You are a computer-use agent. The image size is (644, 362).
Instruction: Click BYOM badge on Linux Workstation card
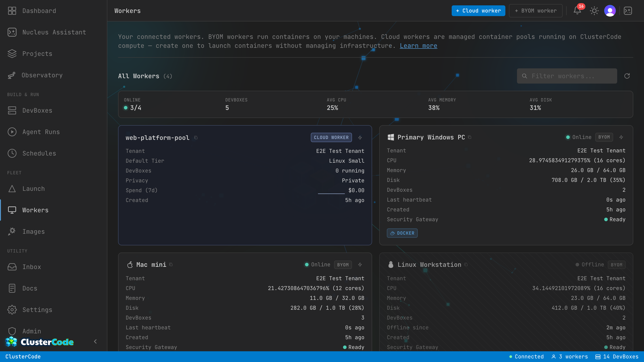[616, 265]
